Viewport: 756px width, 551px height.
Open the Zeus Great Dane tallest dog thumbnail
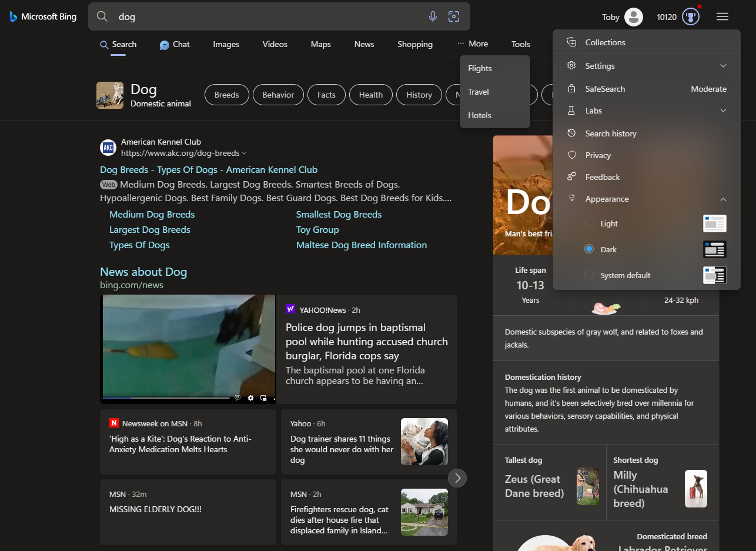(588, 486)
